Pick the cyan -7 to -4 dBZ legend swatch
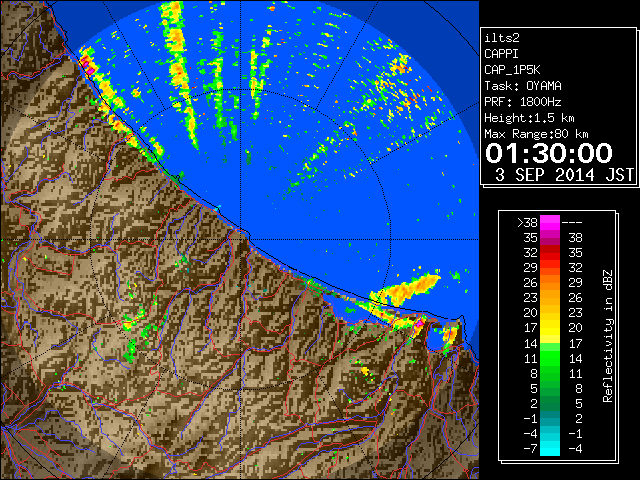 (x=550, y=448)
